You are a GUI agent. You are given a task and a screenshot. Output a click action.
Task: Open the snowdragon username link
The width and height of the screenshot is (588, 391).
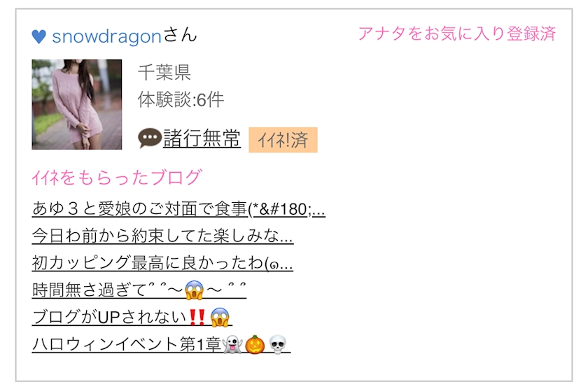tap(106, 36)
